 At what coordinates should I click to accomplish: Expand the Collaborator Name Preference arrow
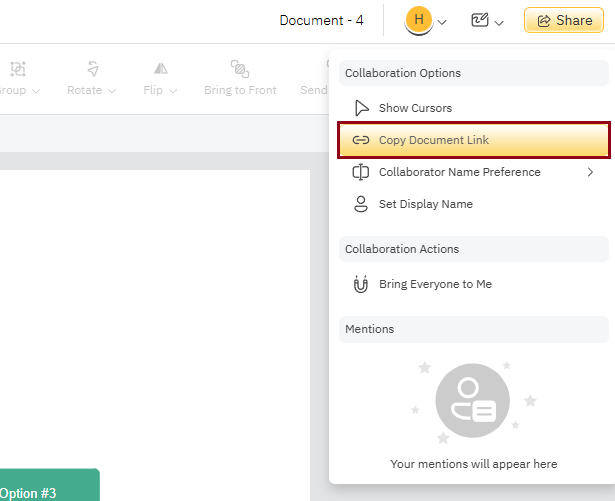click(590, 172)
